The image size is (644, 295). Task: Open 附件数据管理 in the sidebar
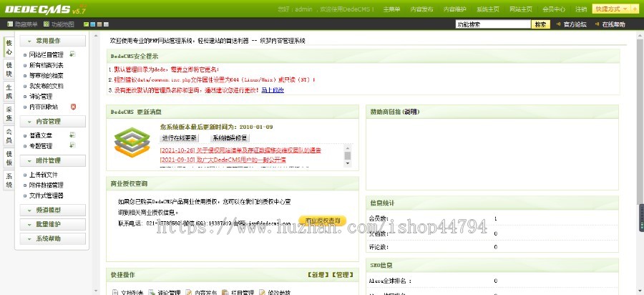tap(46, 185)
